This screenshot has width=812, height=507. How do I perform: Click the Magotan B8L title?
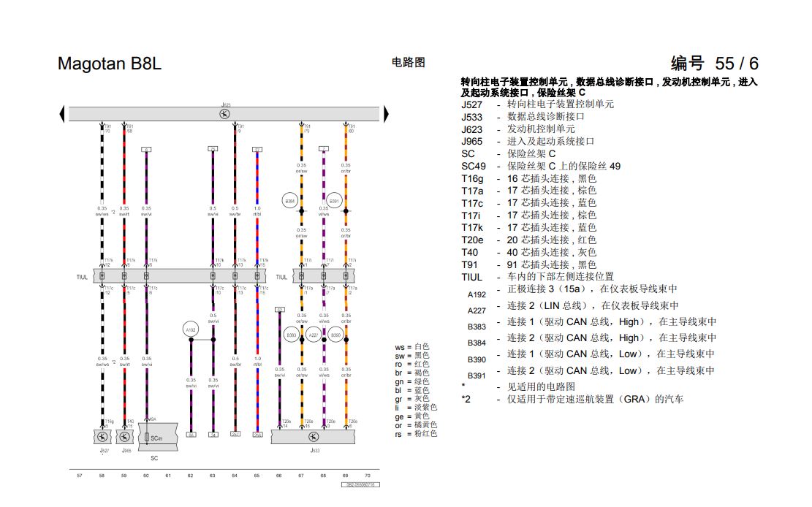point(110,64)
